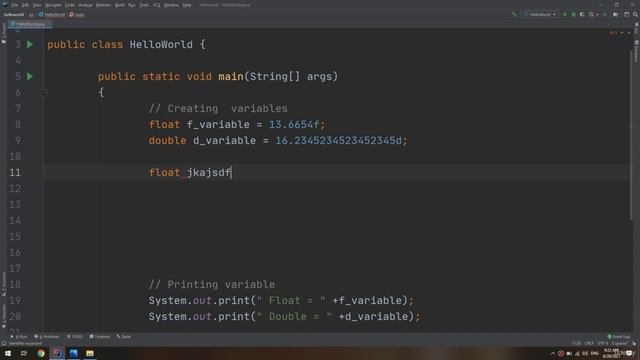
Task: Place cursor after jkajsdf on line 11
Action: [231, 173]
